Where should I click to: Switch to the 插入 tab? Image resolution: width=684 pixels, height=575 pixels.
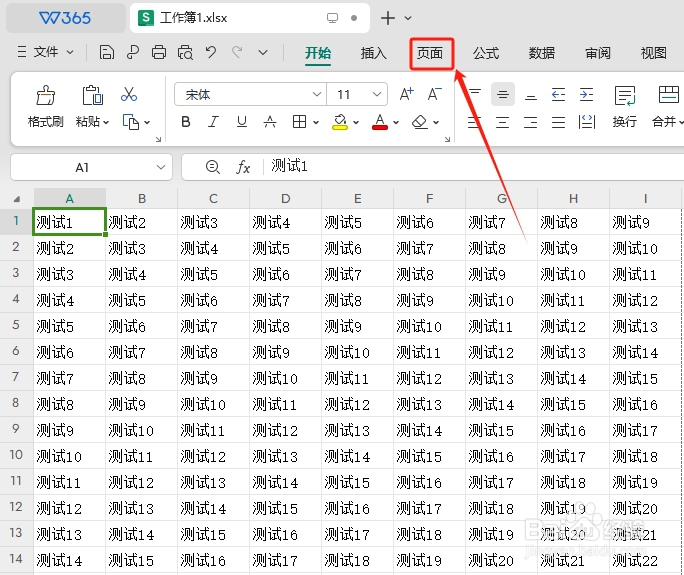[373, 53]
